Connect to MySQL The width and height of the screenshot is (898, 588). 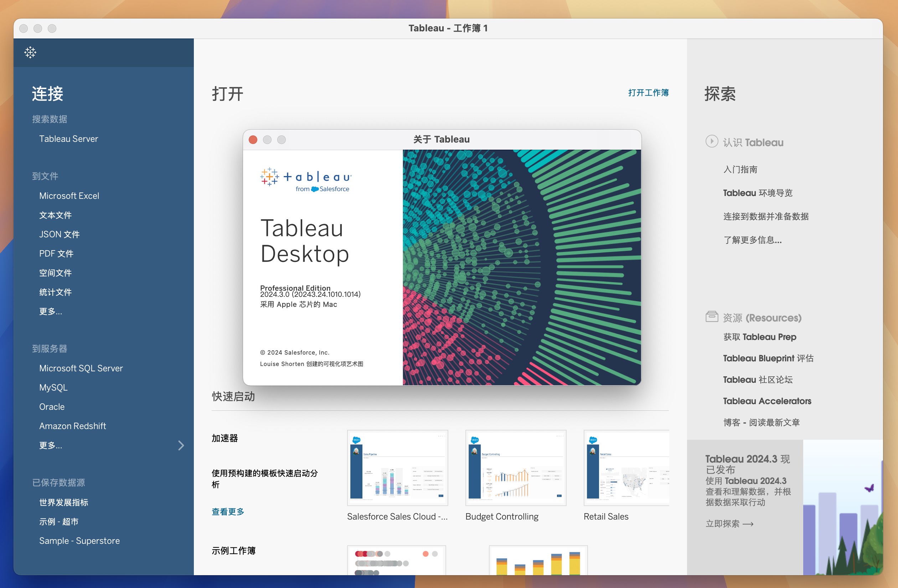[53, 388]
